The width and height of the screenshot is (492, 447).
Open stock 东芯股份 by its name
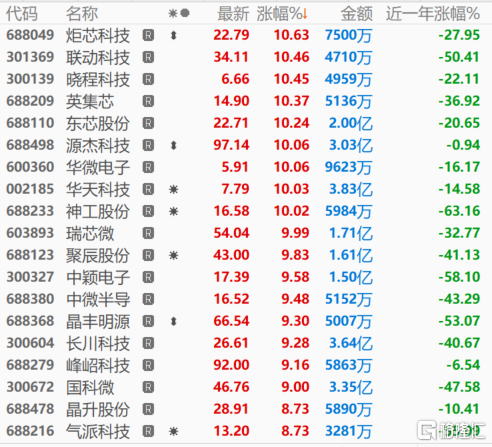pos(98,123)
